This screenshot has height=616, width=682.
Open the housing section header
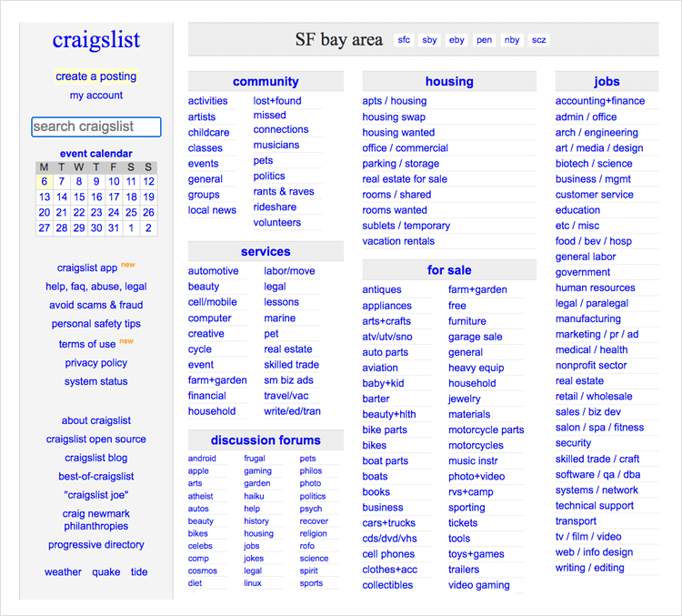coord(449,81)
